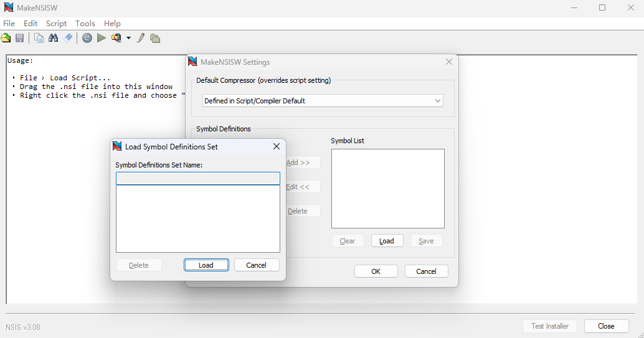Viewport: 644px width, 338px height.
Task: Click the Copy log toolbar icon
Action: coord(39,38)
